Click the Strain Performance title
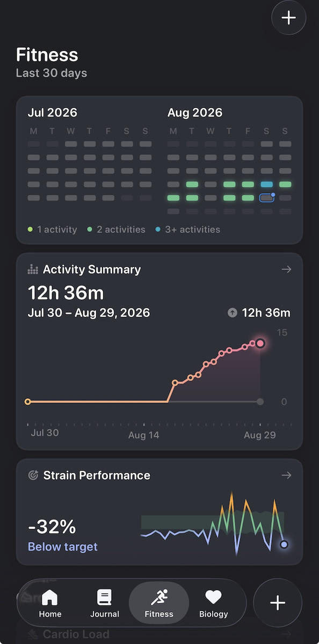319x644 pixels. click(x=97, y=475)
